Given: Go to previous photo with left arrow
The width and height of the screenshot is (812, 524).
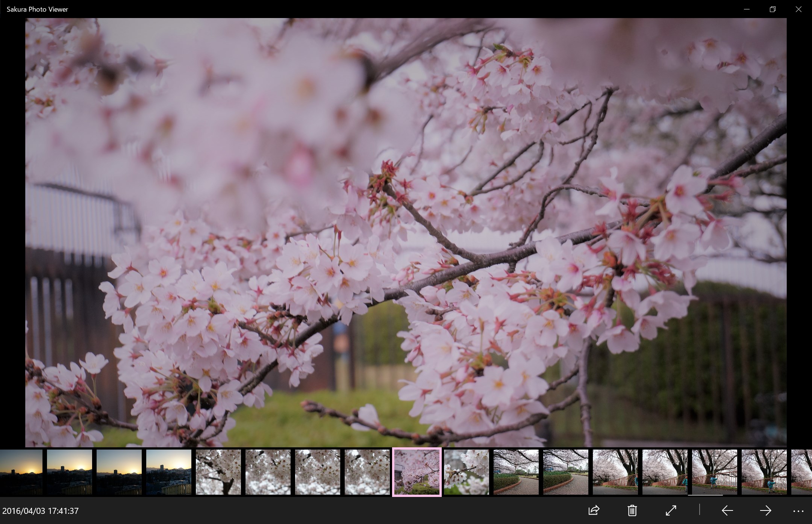Looking at the screenshot, I should 727,510.
